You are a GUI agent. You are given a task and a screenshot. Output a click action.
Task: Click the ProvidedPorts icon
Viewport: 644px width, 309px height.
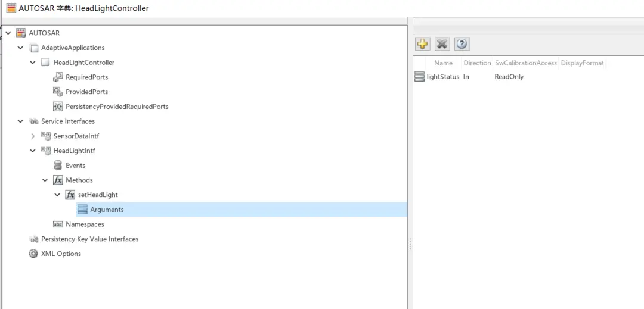(x=58, y=92)
